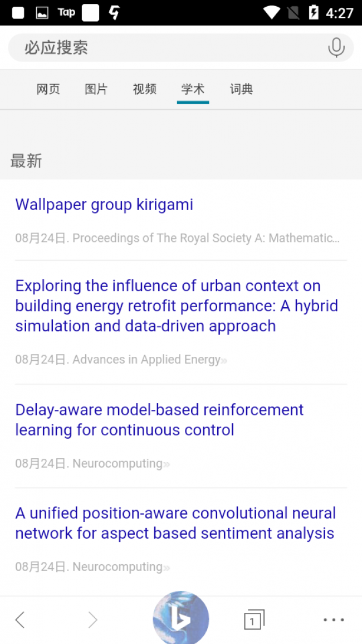The height and width of the screenshot is (644, 362).
Task: Open the urban context building energy retrofit article
Action: coord(177,306)
